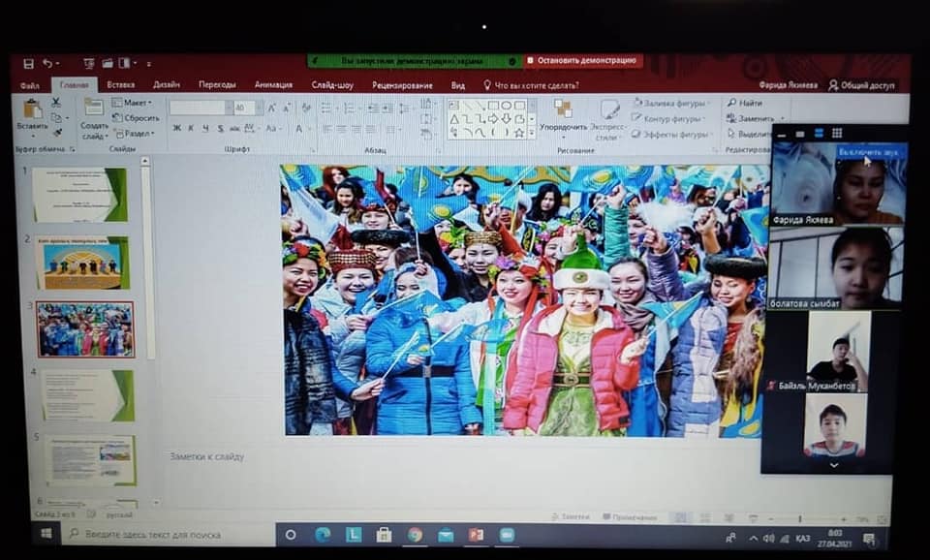This screenshot has width=930, height=560.
Task: Toggle italic (К) formatting
Action: click(190, 129)
